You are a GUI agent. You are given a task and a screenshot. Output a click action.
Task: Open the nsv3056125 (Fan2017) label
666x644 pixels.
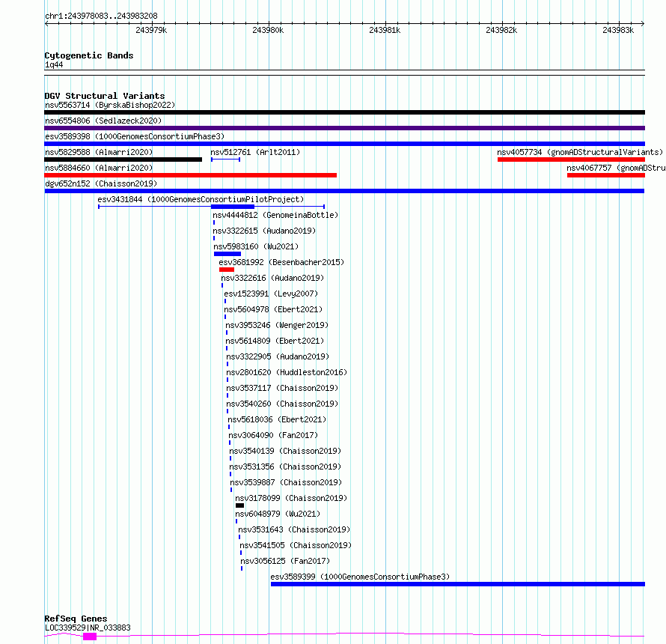click(x=285, y=561)
